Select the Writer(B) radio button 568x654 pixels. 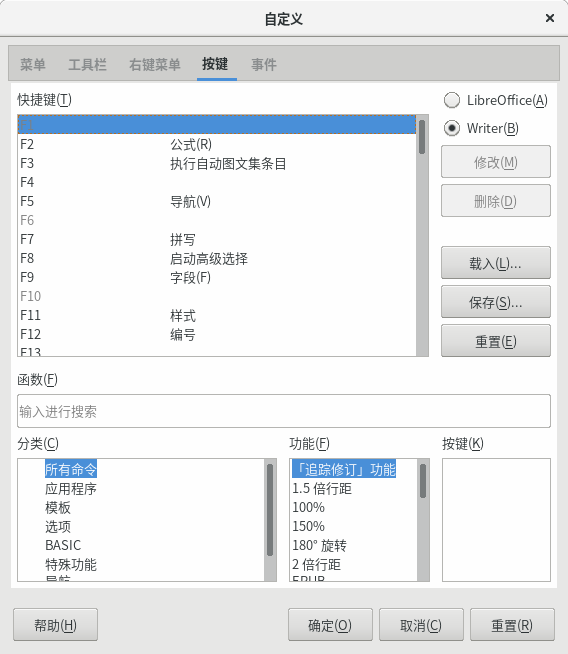click(x=452, y=128)
